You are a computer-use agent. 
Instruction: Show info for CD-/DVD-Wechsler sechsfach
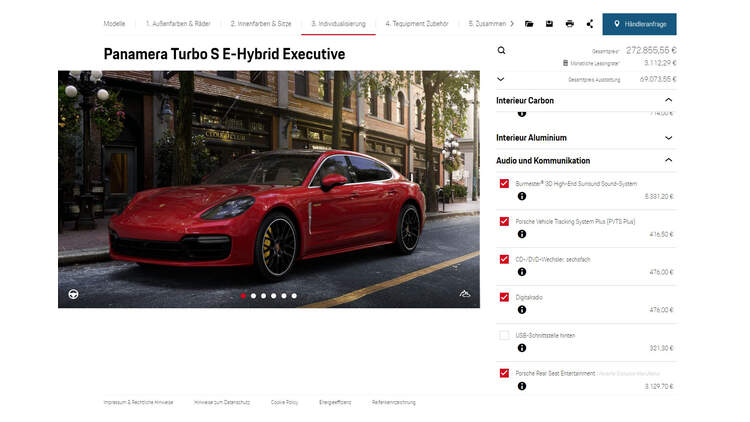[522, 272]
